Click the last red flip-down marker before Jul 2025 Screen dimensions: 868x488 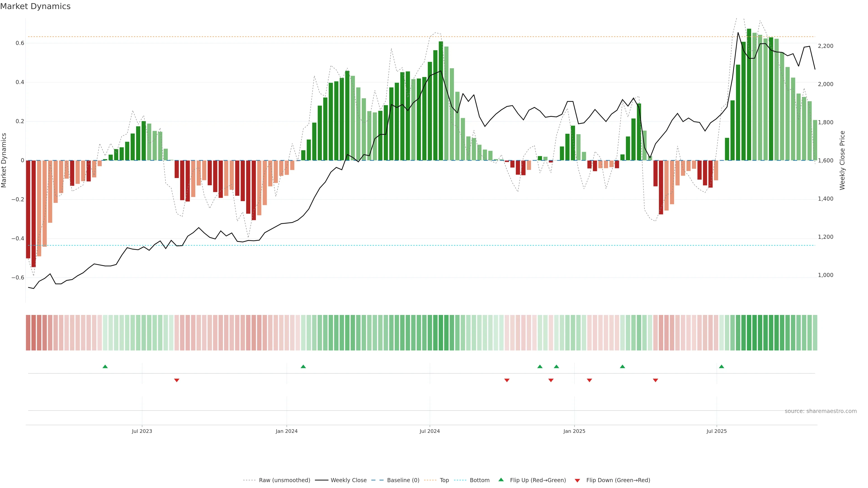point(655,380)
